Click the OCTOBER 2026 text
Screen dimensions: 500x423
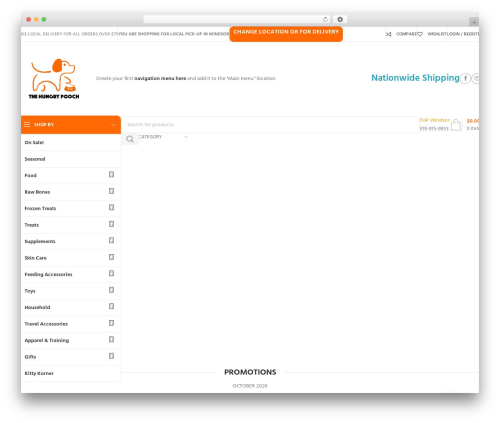tap(250, 386)
